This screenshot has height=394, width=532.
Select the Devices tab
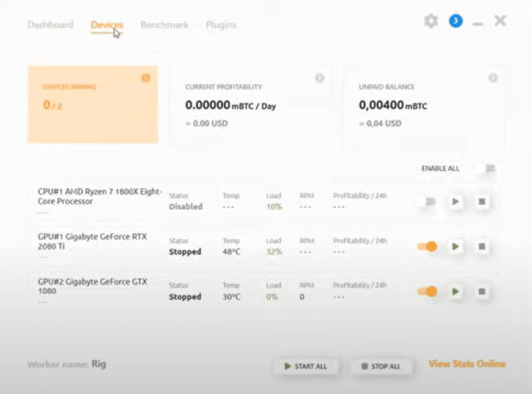tap(107, 24)
